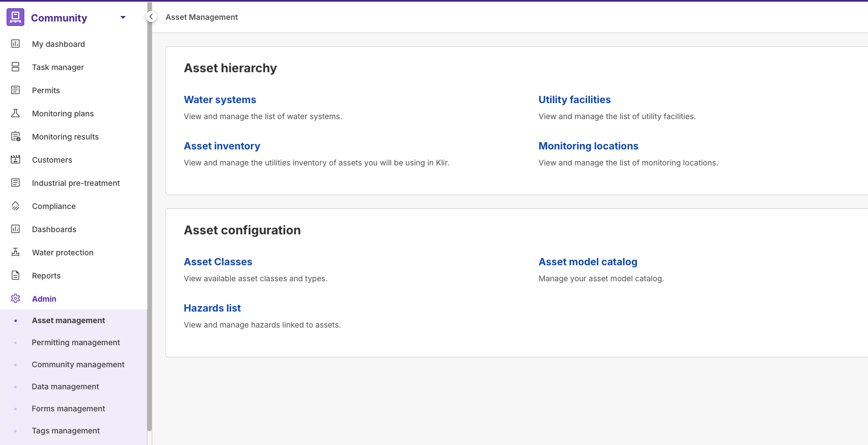Open the Water systems link

tap(220, 100)
